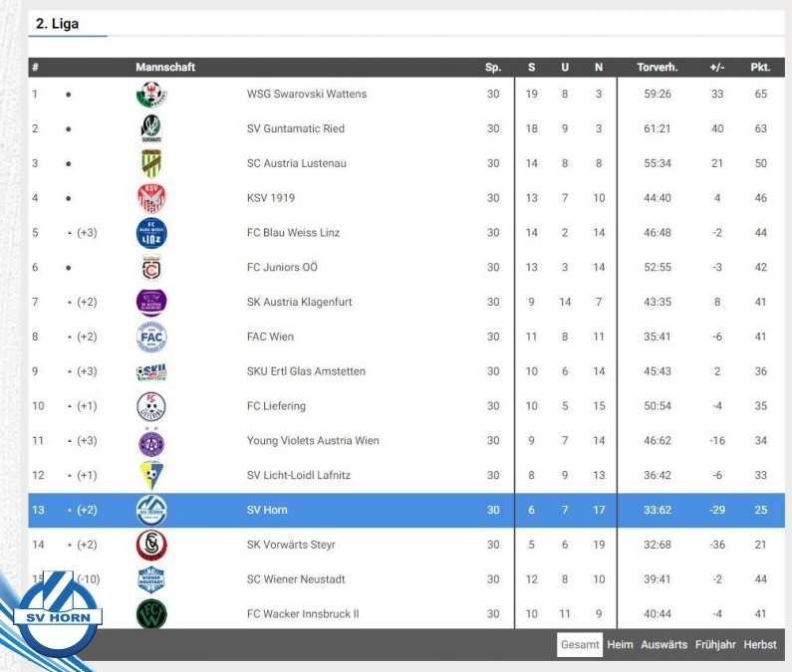792x672 pixels.
Task: Open the Frühjahr table tab
Action: coord(715,645)
